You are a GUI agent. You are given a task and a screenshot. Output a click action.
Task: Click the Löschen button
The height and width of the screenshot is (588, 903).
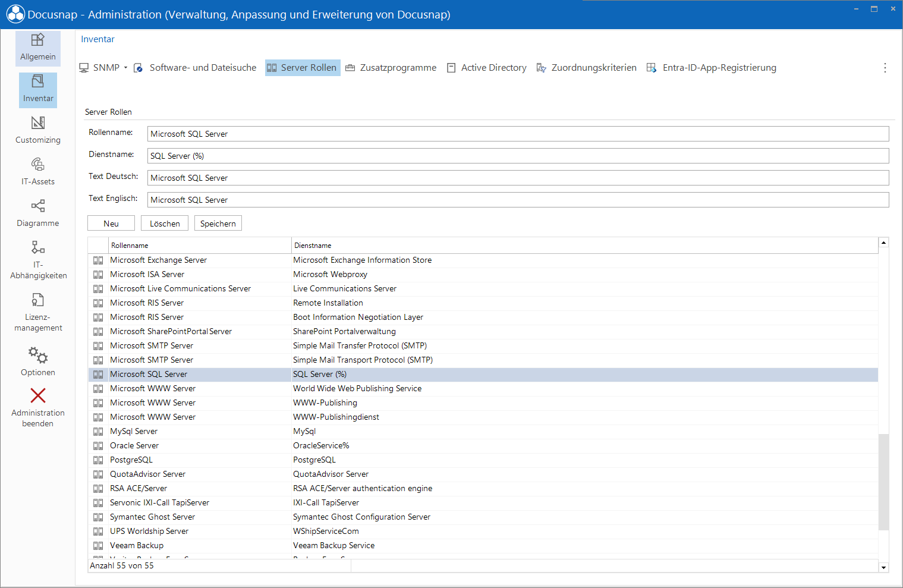165,224
